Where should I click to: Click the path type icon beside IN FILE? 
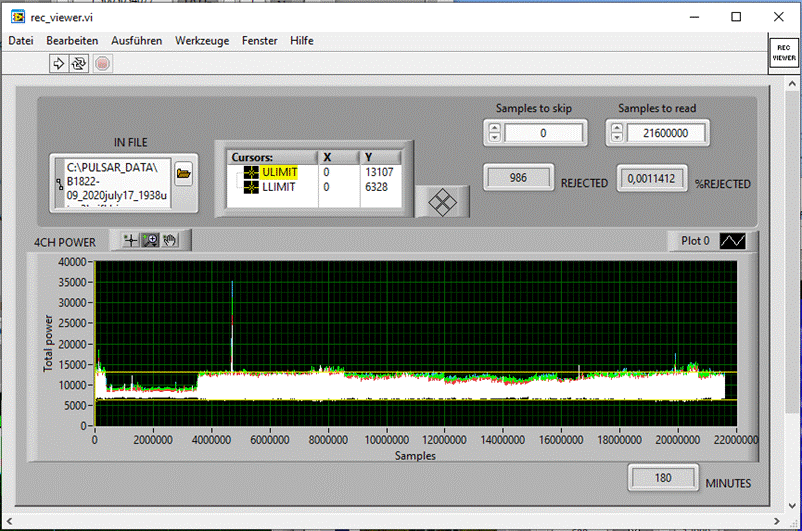(x=59, y=184)
